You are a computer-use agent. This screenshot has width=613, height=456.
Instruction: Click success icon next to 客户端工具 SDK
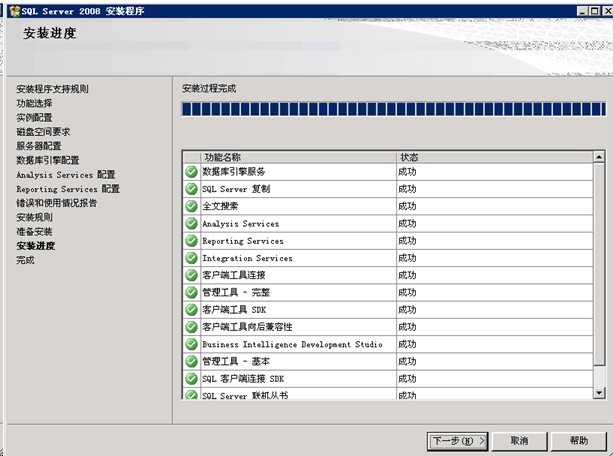[191, 309]
